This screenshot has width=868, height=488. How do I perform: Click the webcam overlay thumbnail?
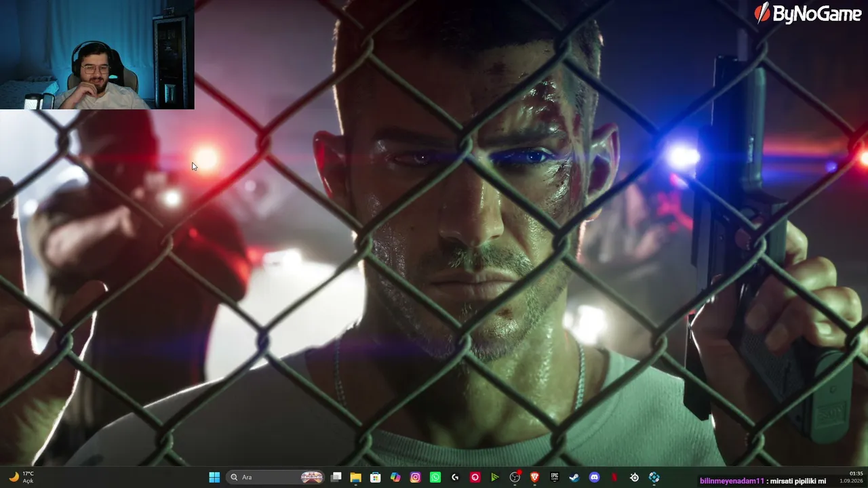coord(97,54)
